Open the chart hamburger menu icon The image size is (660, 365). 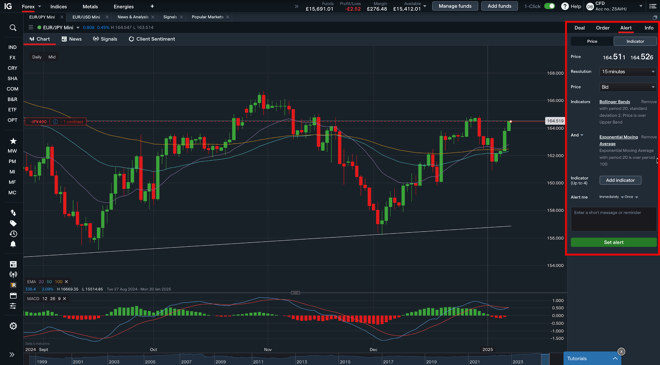tap(31, 27)
